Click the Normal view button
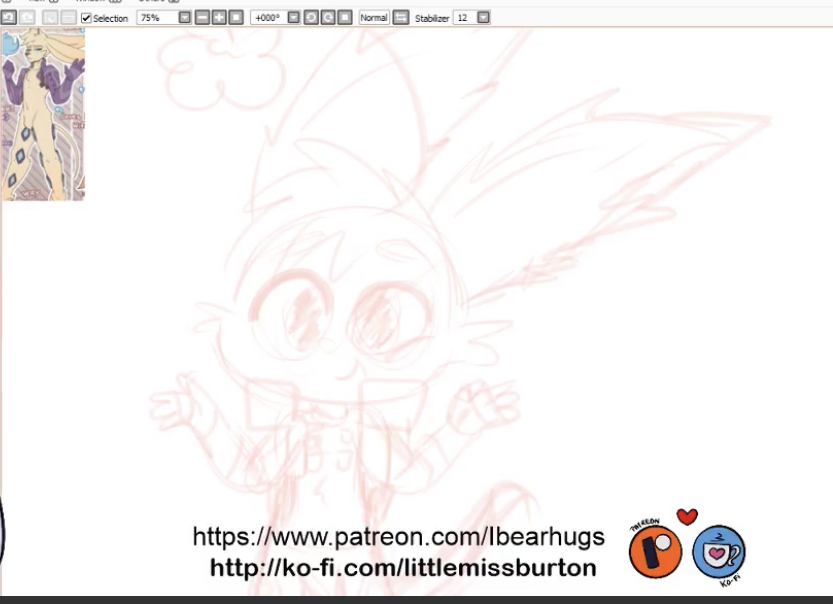 (x=374, y=18)
